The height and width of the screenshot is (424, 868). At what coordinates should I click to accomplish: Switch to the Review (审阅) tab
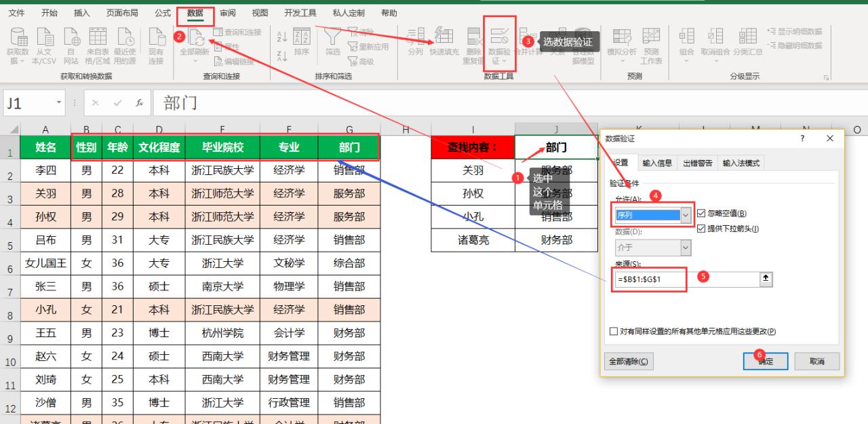(228, 13)
